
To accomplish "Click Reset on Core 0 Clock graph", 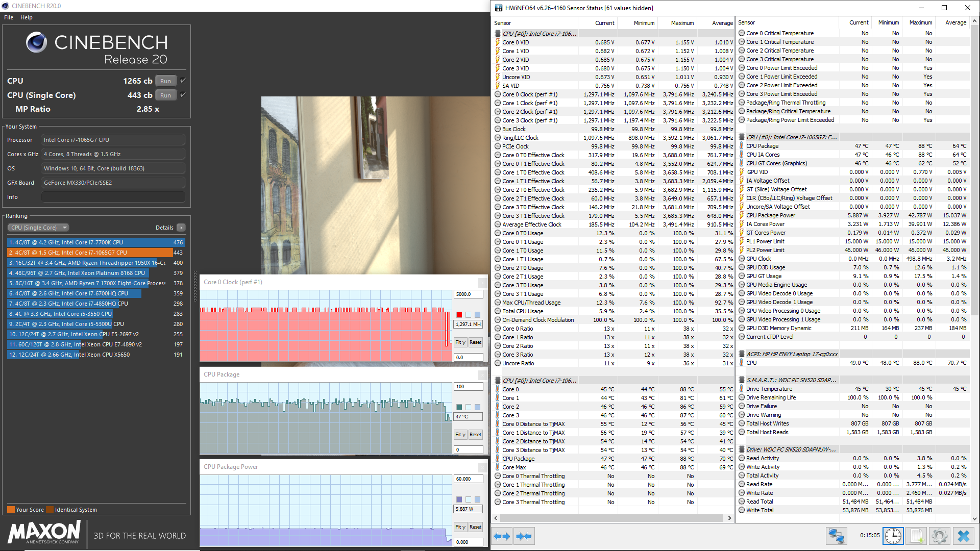I will tap(475, 342).
